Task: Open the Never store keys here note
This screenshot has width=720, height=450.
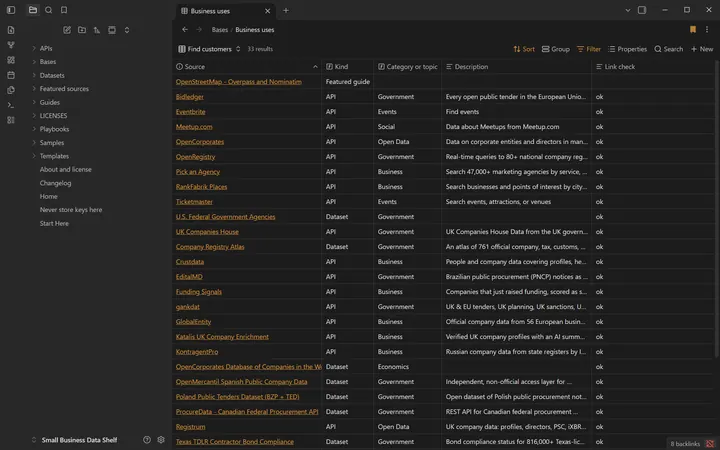Action: click(x=71, y=210)
